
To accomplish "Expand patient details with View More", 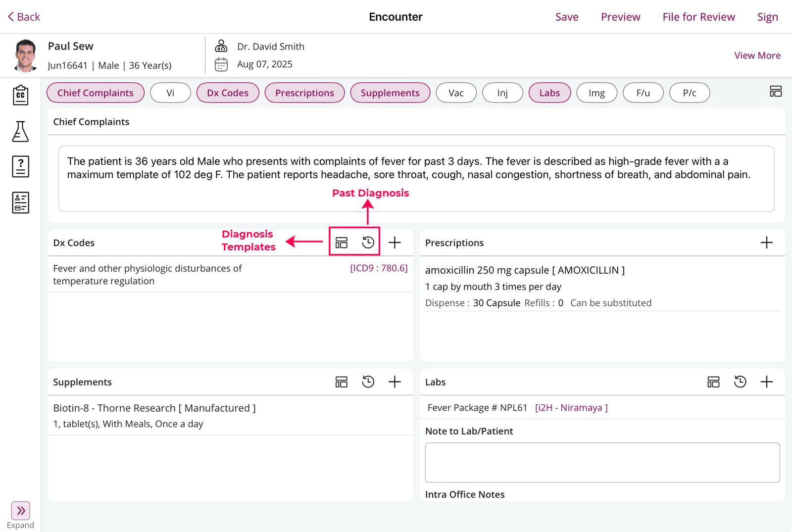I will pyautogui.click(x=757, y=55).
